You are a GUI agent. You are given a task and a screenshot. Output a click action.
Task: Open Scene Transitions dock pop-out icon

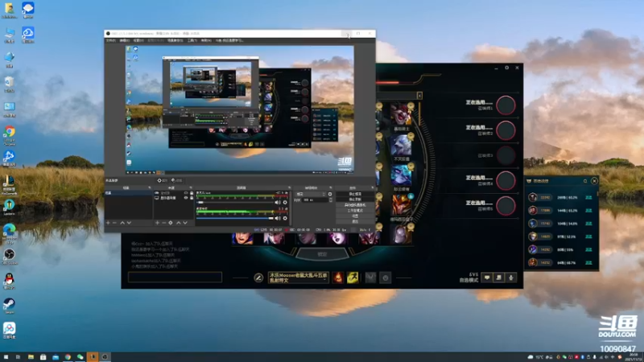tap(330, 187)
